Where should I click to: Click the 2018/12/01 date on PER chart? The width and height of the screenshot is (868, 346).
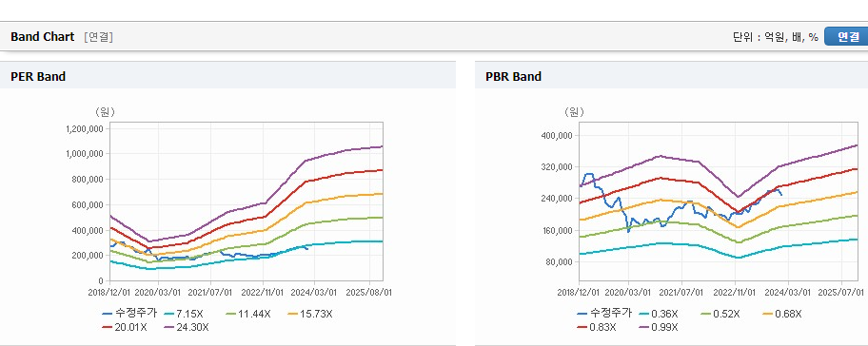point(109,292)
